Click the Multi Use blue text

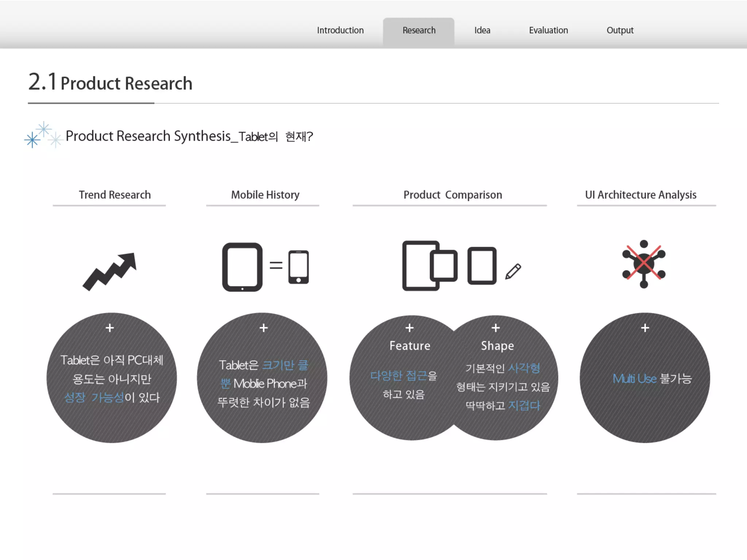pos(634,378)
